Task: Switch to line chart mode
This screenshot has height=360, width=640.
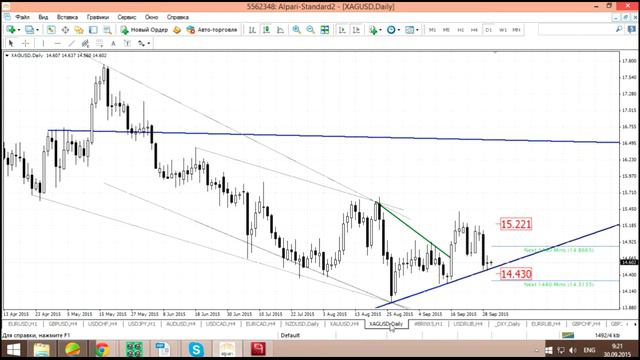Action: pyautogui.click(x=280, y=30)
